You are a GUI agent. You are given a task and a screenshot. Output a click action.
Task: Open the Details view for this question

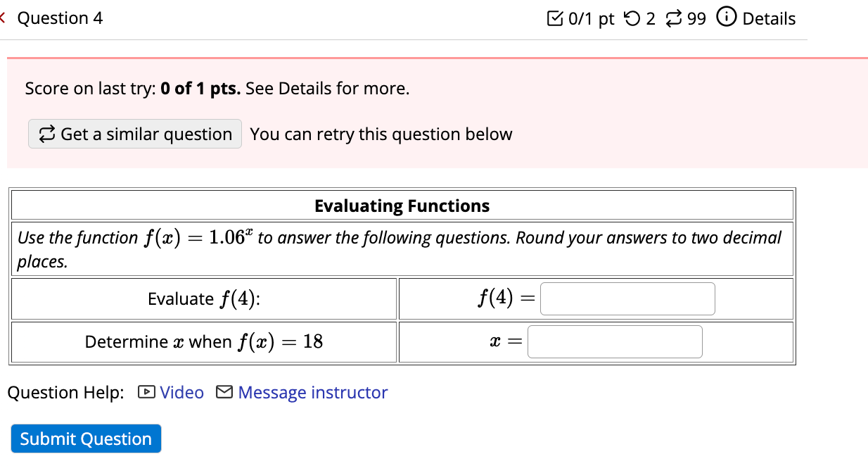(770, 18)
